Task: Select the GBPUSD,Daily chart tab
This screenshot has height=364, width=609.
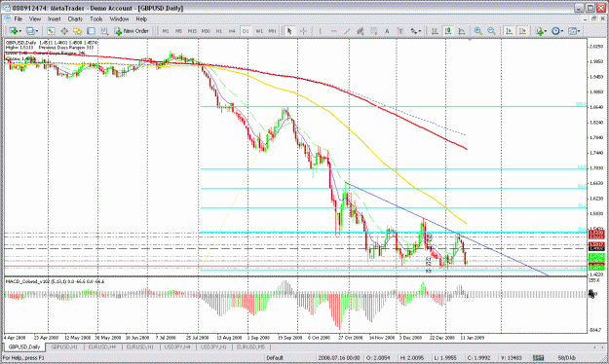Action: (24, 346)
